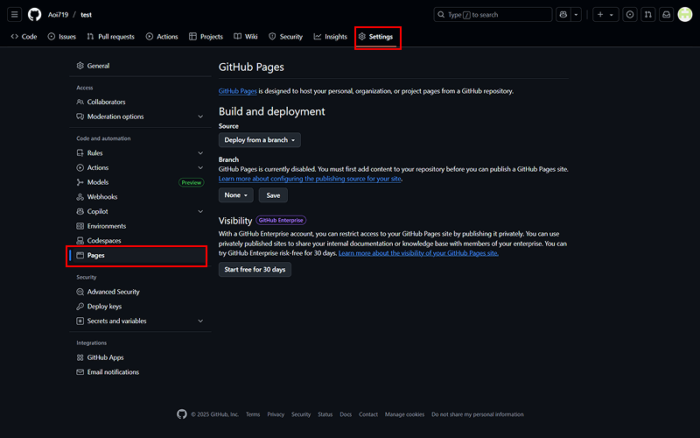This screenshot has height=438, width=700.
Task: Select Pages in the sidebar
Action: pyautogui.click(x=138, y=255)
